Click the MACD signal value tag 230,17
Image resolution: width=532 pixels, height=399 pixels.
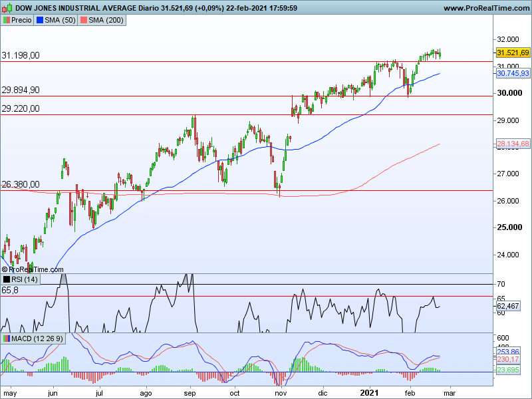pos(508,359)
